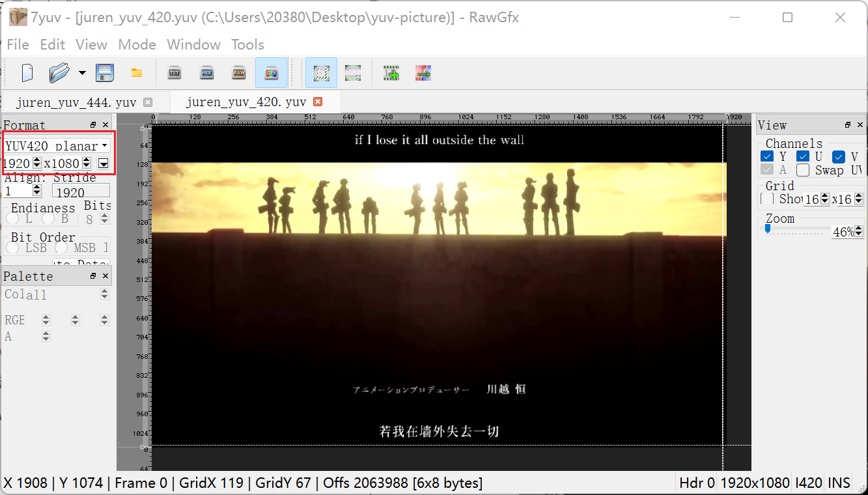Viewport: 868px width, 495px height.
Task: Switch to TXT view mode
Action: click(174, 72)
